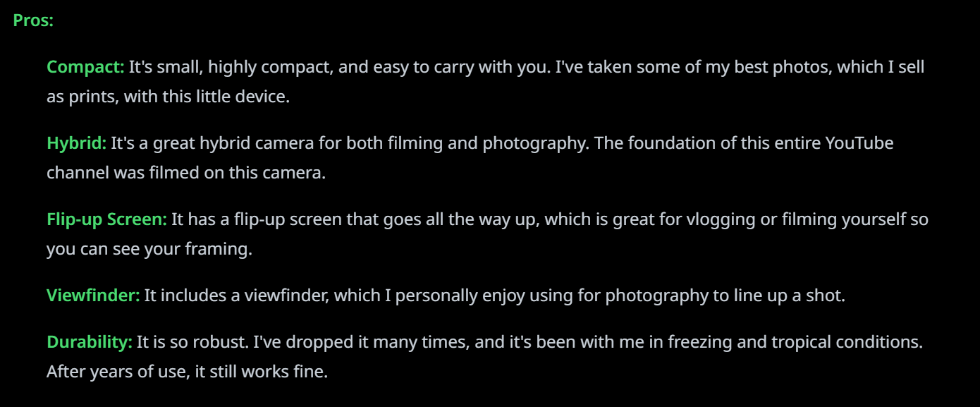The width and height of the screenshot is (980, 407).
Task: Click the 'Viewfinder:' label
Action: tap(93, 296)
